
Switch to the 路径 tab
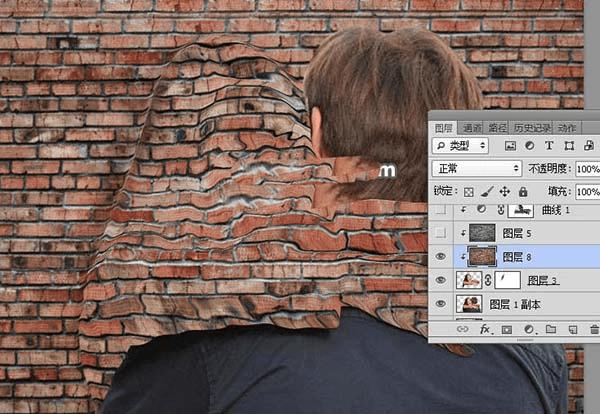[497, 128]
